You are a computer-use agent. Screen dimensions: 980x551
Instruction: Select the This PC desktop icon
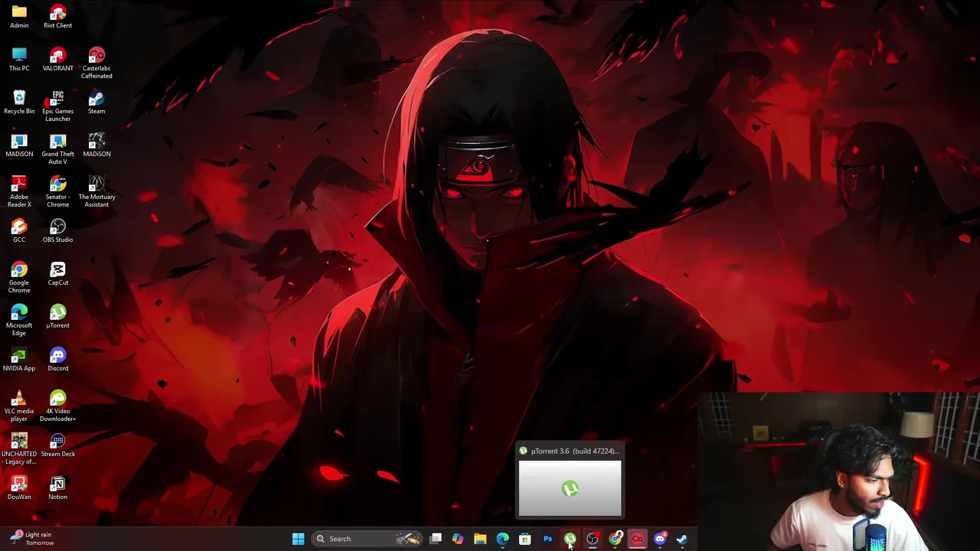pyautogui.click(x=19, y=59)
